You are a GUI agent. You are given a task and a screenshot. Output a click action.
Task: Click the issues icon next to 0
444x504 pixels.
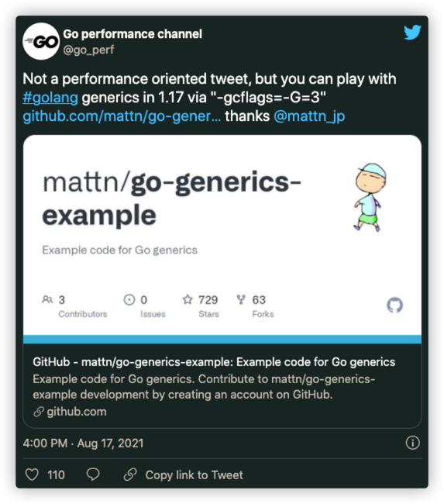129,299
